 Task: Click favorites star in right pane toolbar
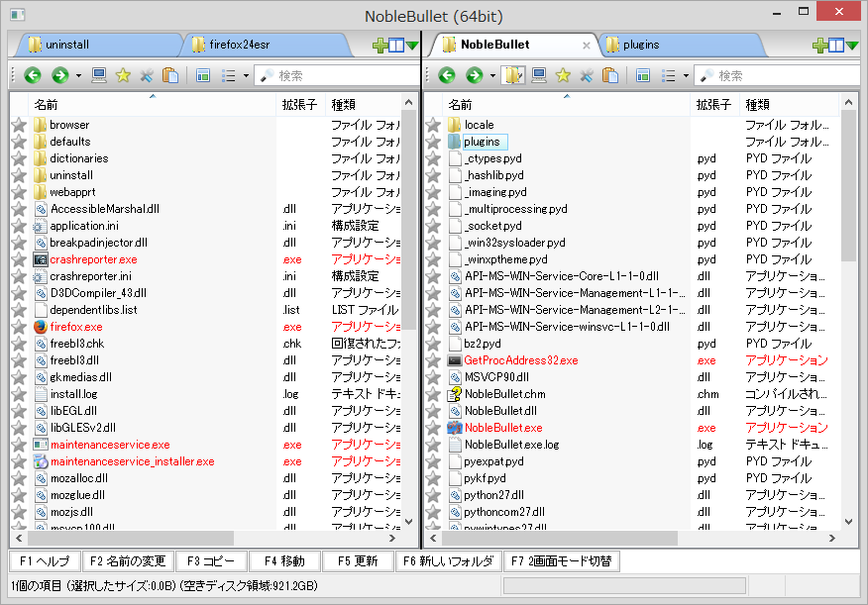pos(563,75)
